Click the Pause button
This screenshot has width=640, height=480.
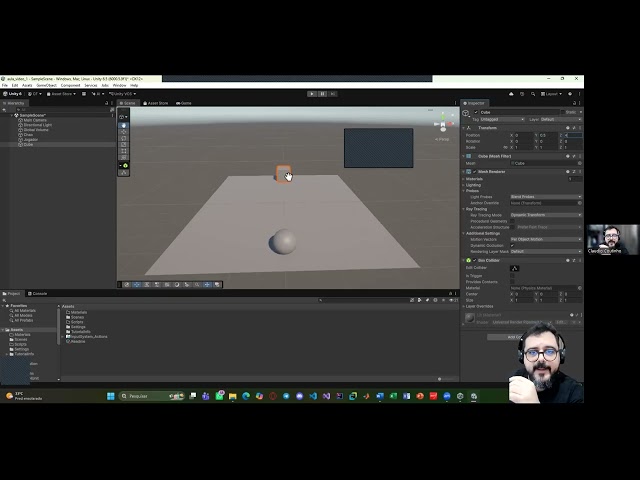pyautogui.click(x=322, y=94)
